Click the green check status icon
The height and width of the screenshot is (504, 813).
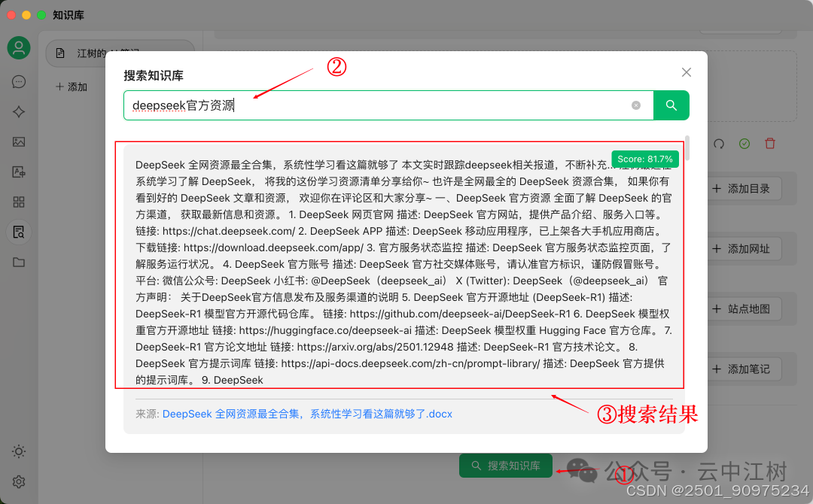click(744, 144)
